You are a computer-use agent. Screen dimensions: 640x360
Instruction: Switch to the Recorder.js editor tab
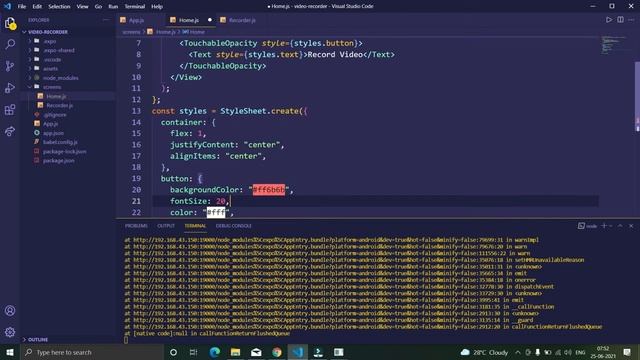point(242,20)
